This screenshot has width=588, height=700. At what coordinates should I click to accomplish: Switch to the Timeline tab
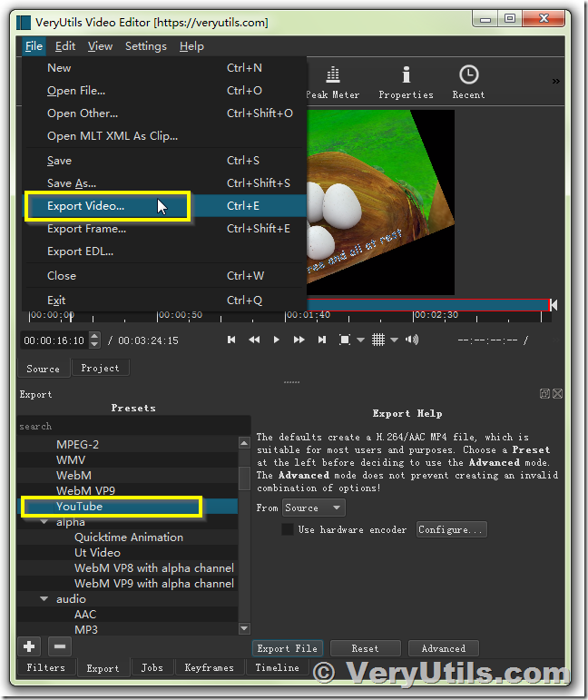277,667
